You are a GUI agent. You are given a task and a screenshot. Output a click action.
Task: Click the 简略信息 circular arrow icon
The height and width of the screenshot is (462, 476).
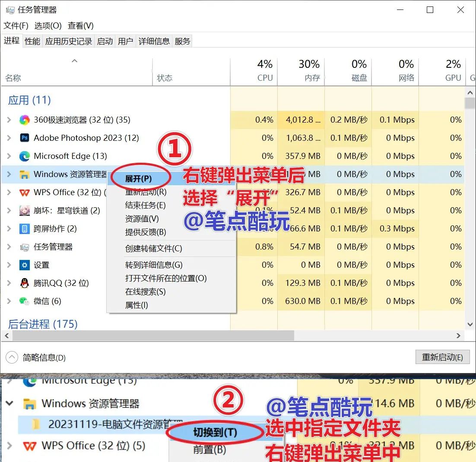[x=12, y=357]
